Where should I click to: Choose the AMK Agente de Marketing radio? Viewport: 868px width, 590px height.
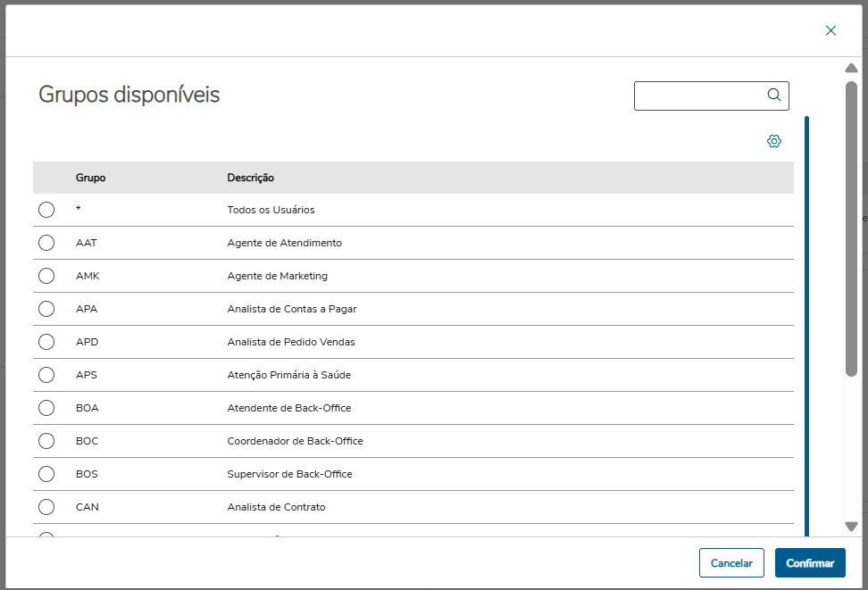pos(46,276)
